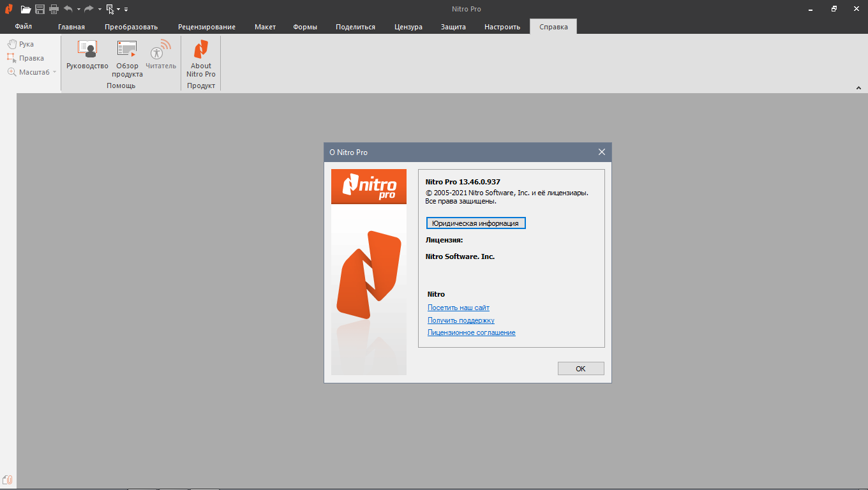Expand the selection tool dropdown arrow
Viewport: 868px width, 490px height.
119,10
